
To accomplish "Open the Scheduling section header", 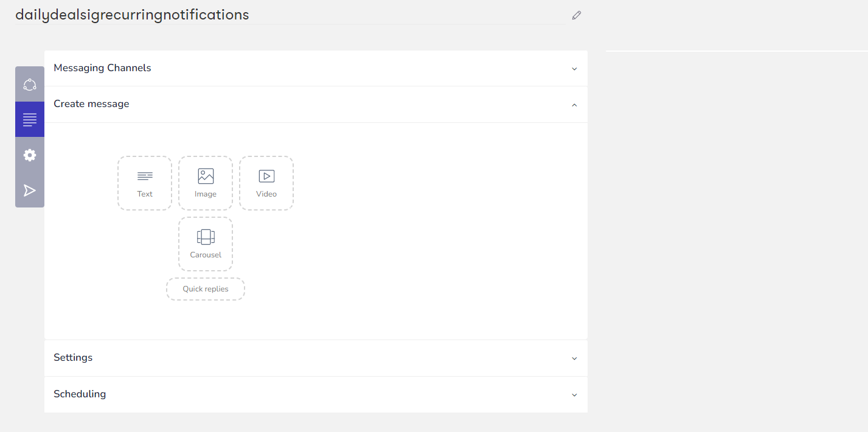I will 80,394.
